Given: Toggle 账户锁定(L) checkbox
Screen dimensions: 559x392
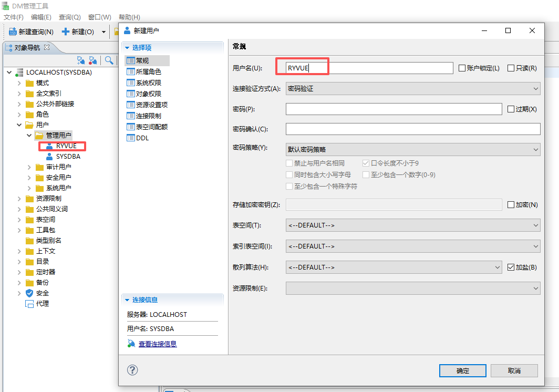Looking at the screenshot, I should (x=462, y=68).
